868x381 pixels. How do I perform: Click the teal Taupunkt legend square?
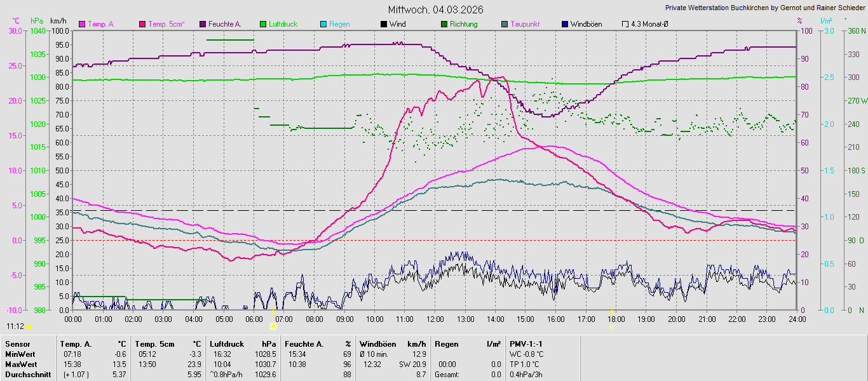[x=505, y=24]
